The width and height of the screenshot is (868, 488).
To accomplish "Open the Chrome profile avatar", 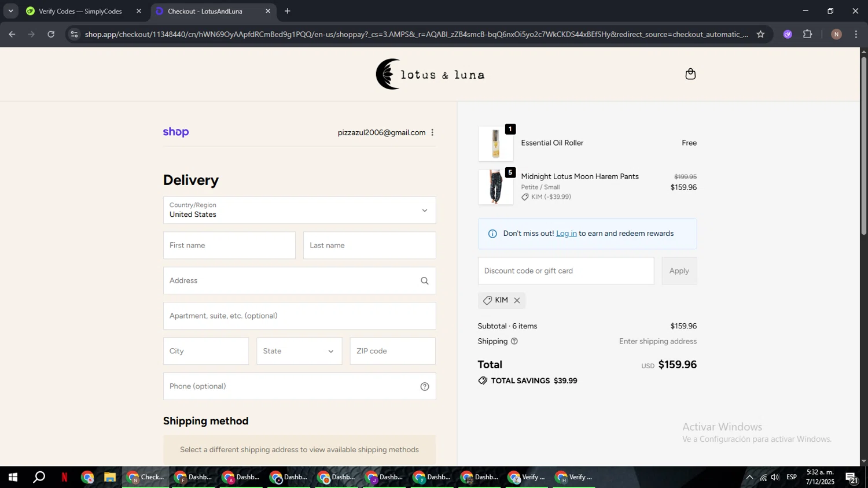I will pos(836,34).
